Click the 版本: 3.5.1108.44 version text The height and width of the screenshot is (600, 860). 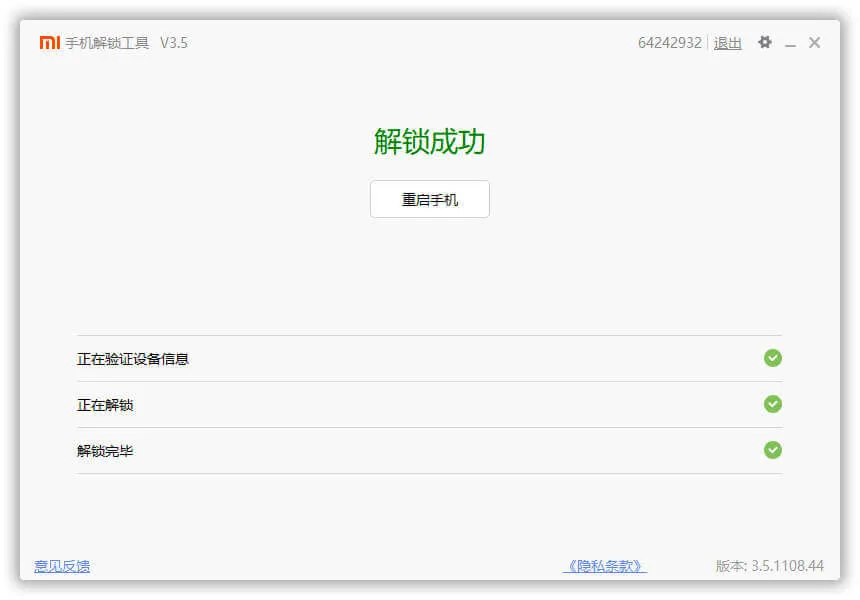click(769, 566)
